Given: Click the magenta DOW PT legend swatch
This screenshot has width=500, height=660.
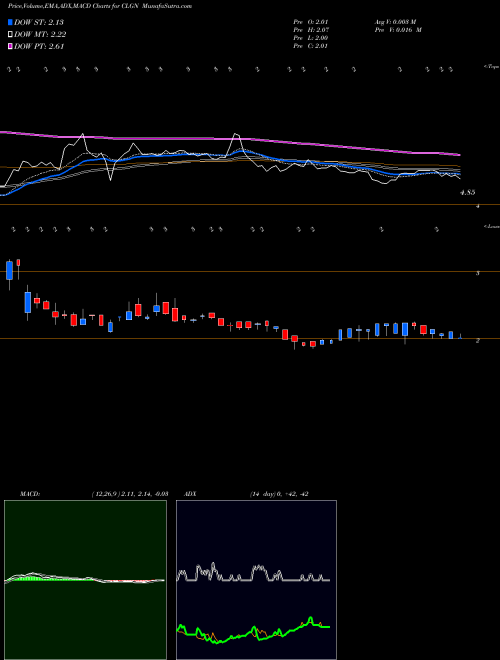Looking at the screenshot, I should pos(10,46).
